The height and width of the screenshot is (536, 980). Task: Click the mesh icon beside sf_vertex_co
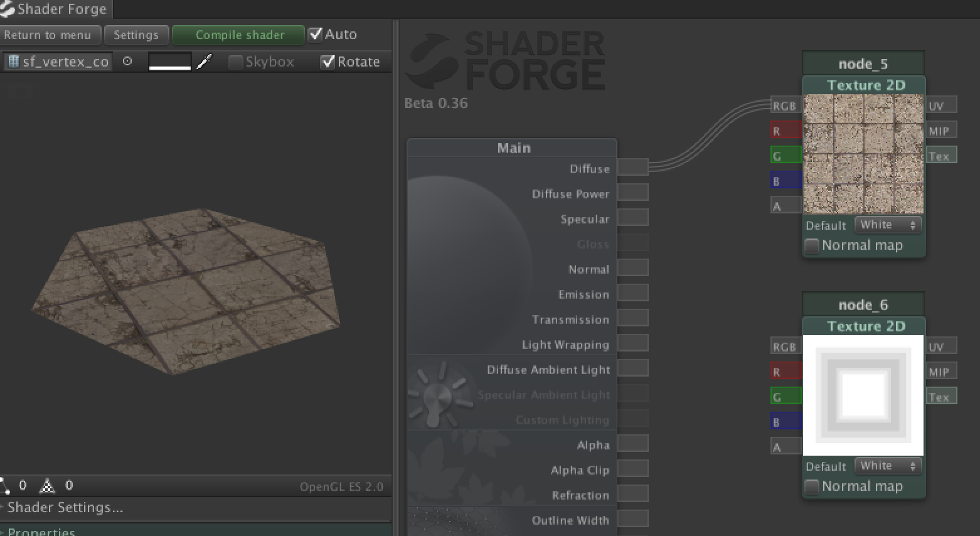click(x=13, y=62)
